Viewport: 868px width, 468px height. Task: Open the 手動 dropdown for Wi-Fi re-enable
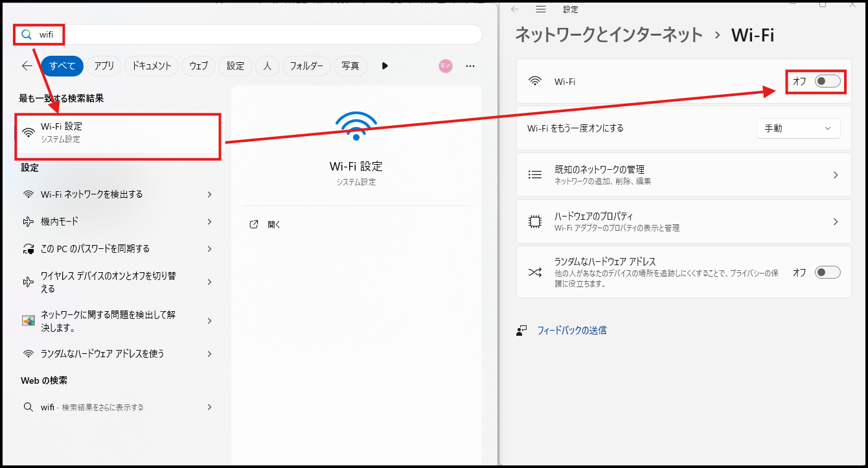tap(798, 128)
